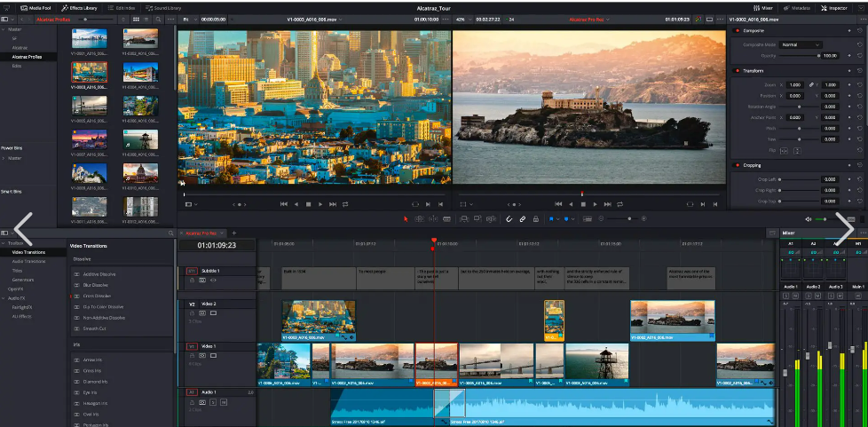Activate the Dynamic Trim Mode tool
The image size is (868, 427).
coord(433,218)
